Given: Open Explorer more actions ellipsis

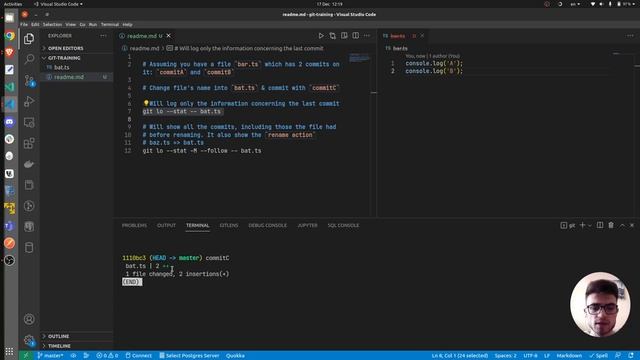Looking at the screenshot, I should point(103,36).
